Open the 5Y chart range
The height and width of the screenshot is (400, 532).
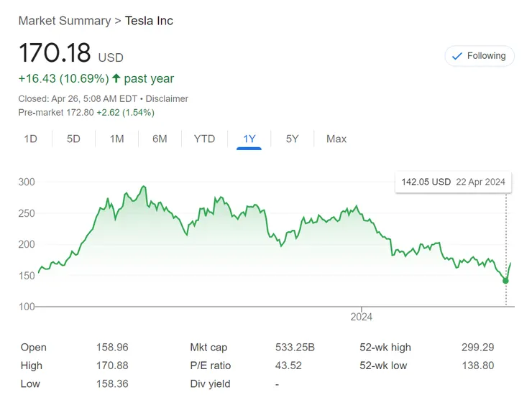[292, 139]
